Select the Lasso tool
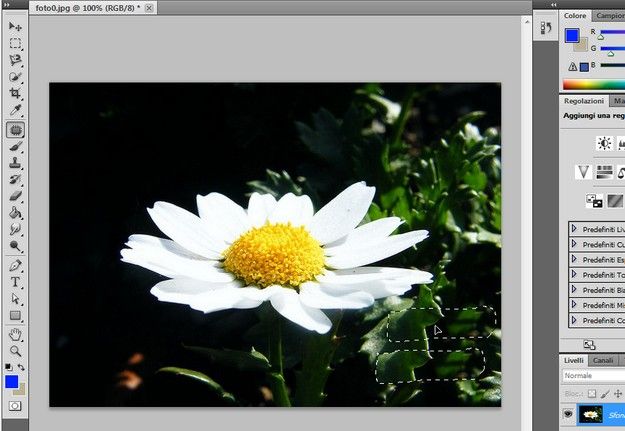This screenshot has width=625, height=431. [15, 60]
